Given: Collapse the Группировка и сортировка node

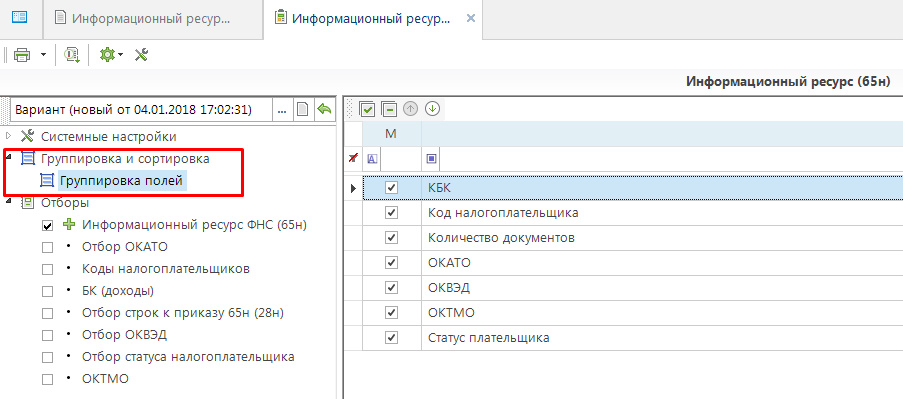Looking at the screenshot, I should pyautogui.click(x=8, y=157).
